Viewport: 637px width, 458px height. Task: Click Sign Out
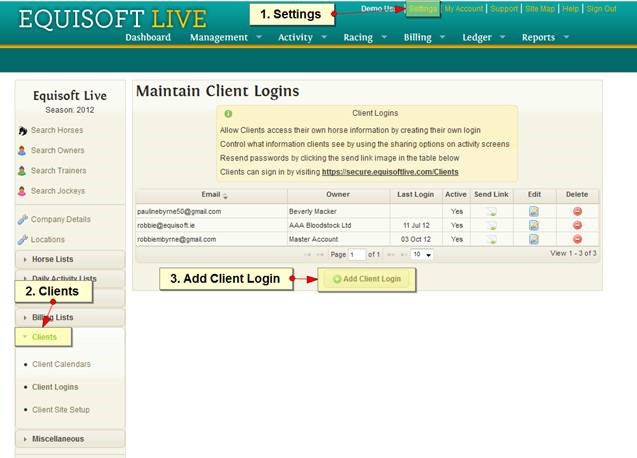click(x=601, y=9)
